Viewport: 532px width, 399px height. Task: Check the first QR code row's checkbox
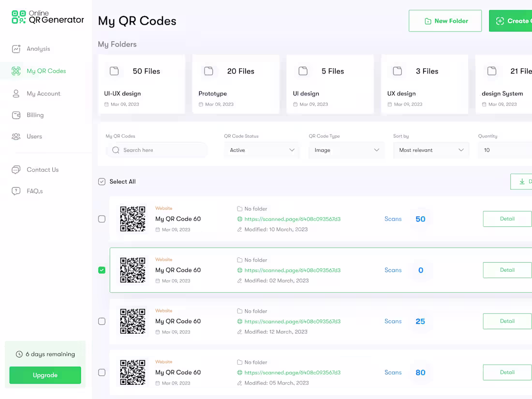click(102, 219)
